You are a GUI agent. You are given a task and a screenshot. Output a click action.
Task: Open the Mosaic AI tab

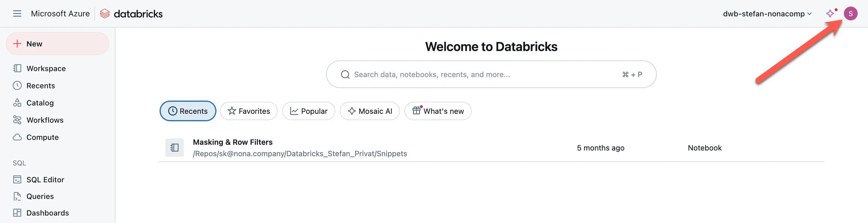(370, 111)
